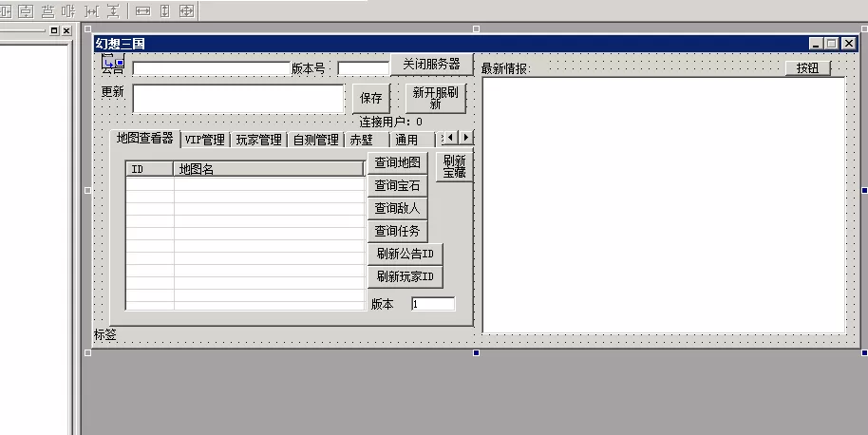Image resolution: width=868 pixels, height=435 pixels.
Task: Switch to the 赤壁 tab
Action: [x=367, y=140]
